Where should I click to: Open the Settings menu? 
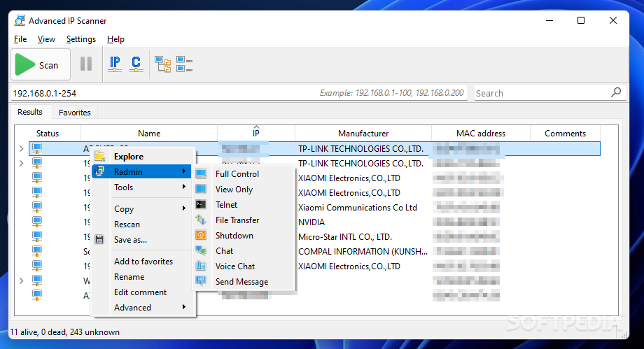tap(81, 39)
